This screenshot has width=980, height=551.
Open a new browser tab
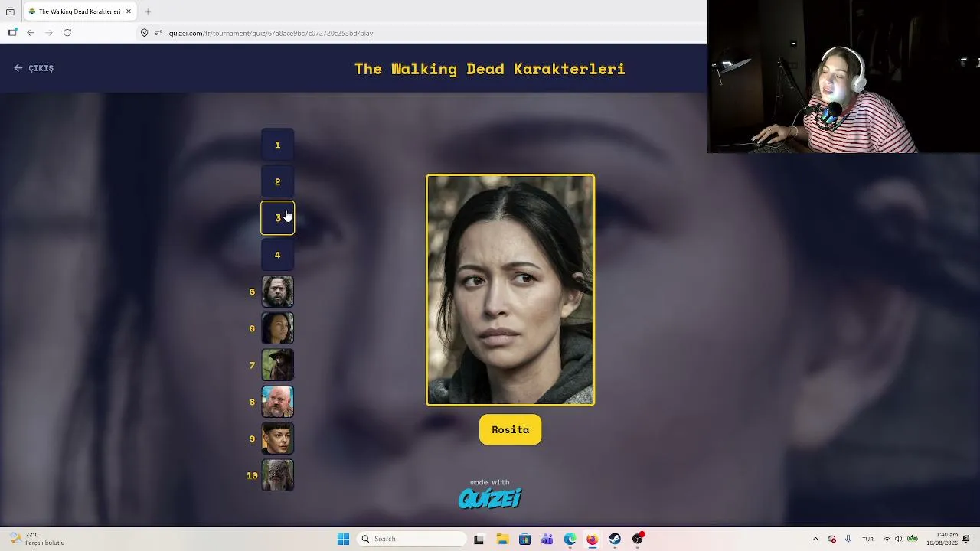tap(148, 11)
